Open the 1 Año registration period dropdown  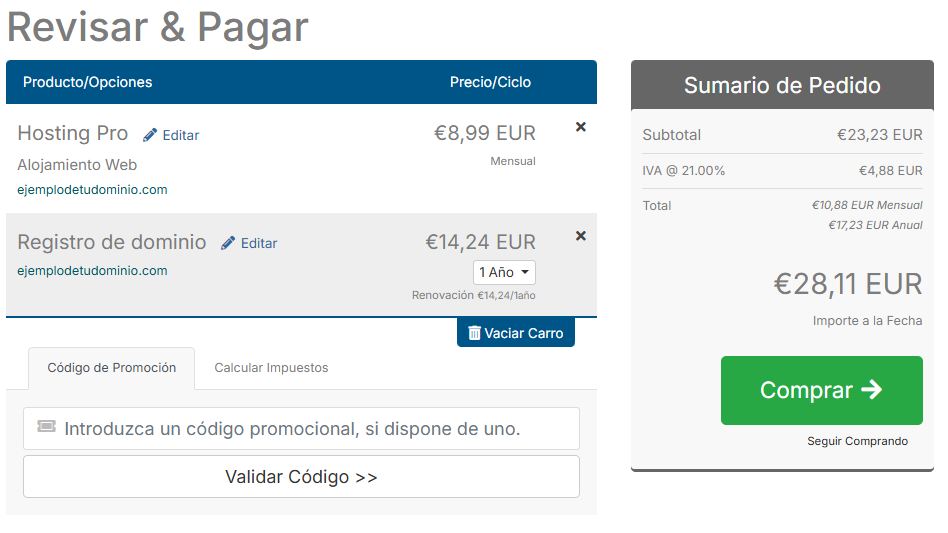click(504, 272)
